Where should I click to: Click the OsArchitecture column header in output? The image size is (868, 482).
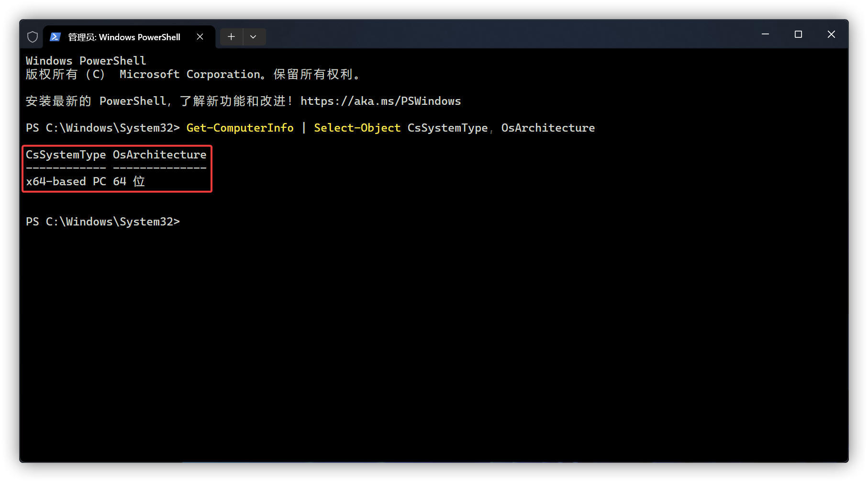click(159, 155)
